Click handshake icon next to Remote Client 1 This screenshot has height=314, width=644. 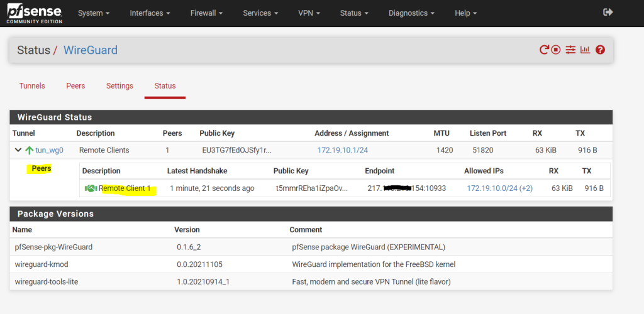tap(91, 188)
